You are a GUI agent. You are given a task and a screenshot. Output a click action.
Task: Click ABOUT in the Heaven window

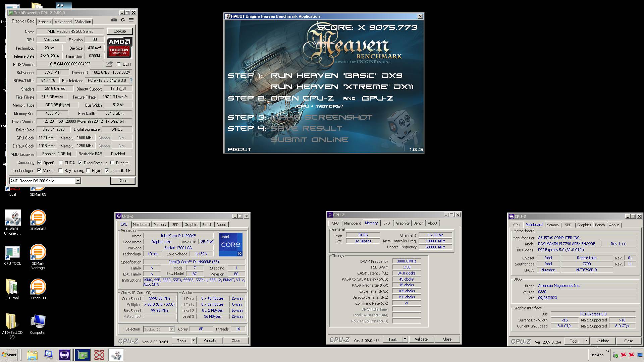click(x=239, y=149)
